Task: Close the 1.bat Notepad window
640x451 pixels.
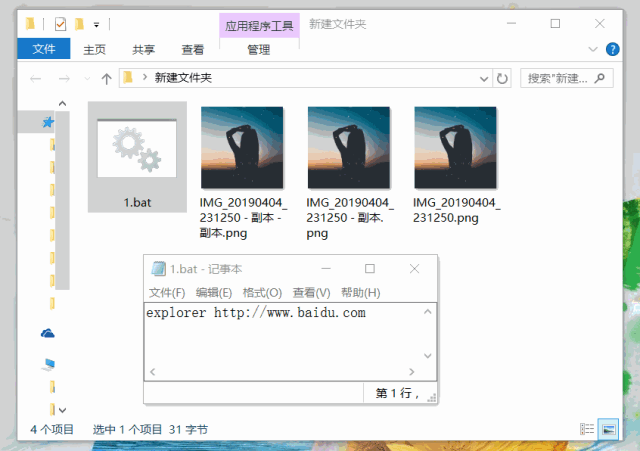Action: point(414,269)
